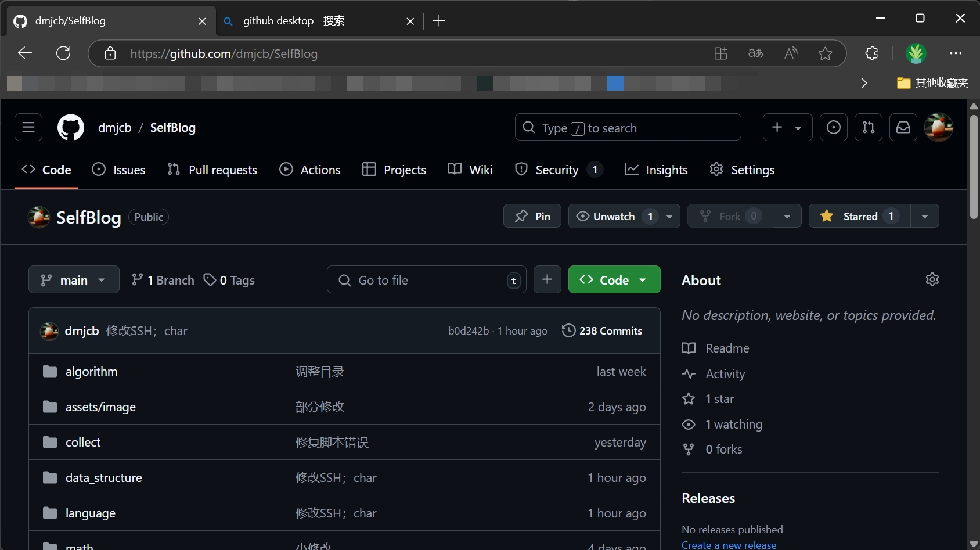The height and width of the screenshot is (550, 980).
Task: Open the assets/image folder
Action: [x=100, y=407]
